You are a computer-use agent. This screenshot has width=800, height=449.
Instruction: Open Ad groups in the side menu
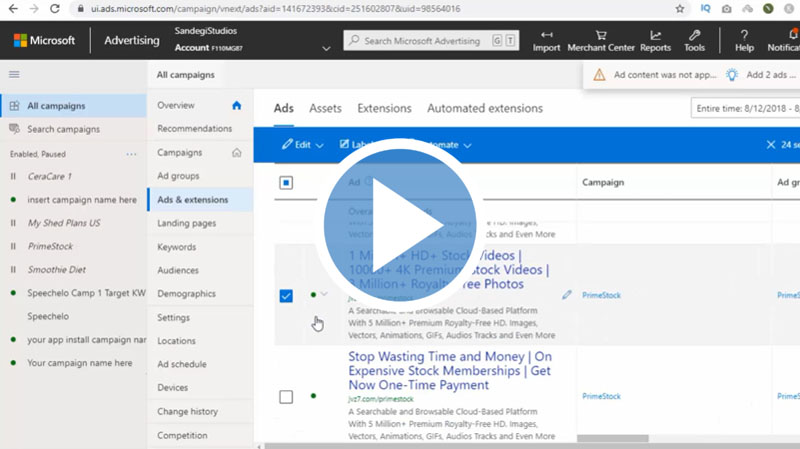(x=178, y=176)
